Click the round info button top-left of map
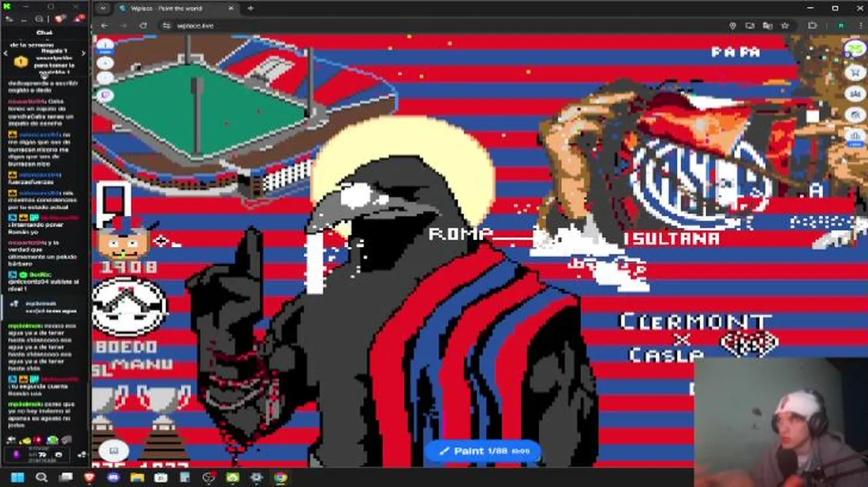 tap(105, 46)
